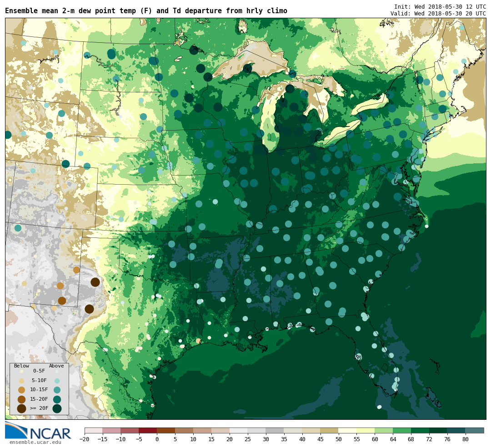
Task: Click the 10-15F legend label
Action: pos(39,389)
